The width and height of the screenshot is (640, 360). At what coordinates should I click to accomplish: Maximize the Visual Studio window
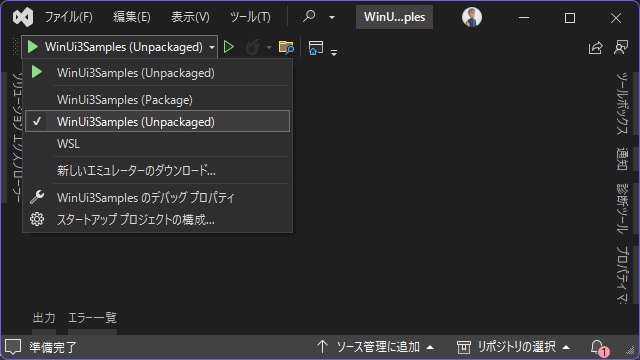click(x=570, y=18)
